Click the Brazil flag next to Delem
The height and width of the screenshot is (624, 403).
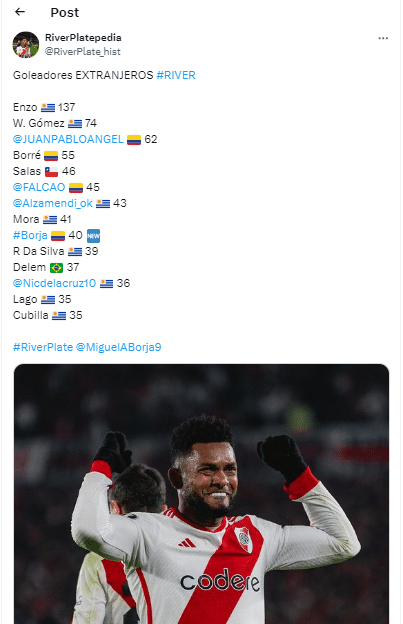coord(56,267)
